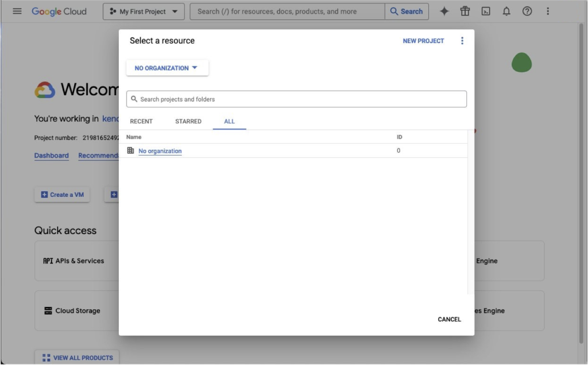Select the Cloud Storage icon
This screenshot has height=365, width=588.
pos(47,310)
